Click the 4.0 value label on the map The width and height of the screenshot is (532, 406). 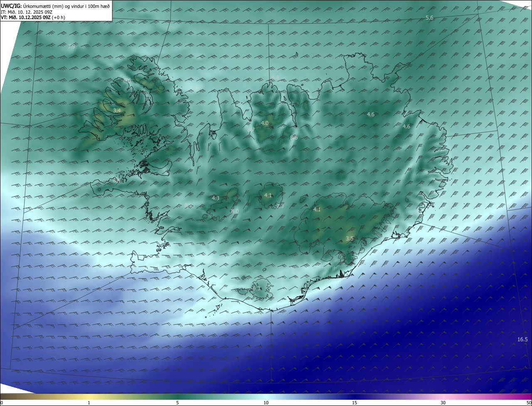(265, 123)
